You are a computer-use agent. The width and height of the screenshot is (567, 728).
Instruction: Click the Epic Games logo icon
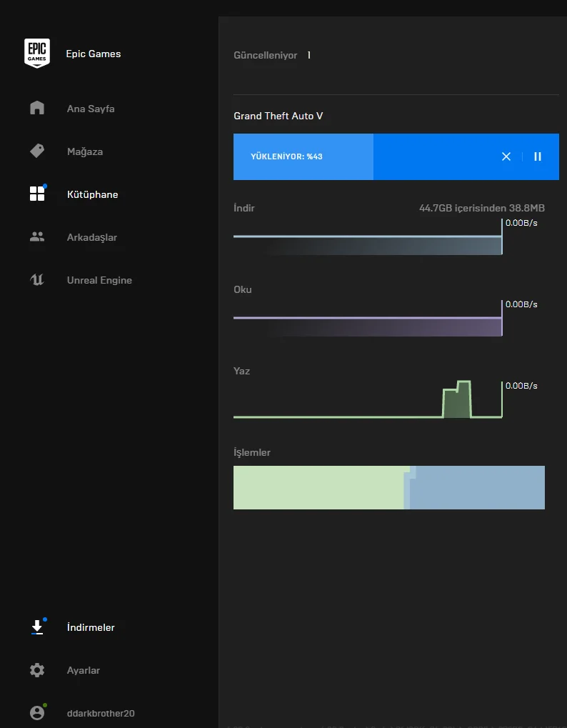pos(37,54)
